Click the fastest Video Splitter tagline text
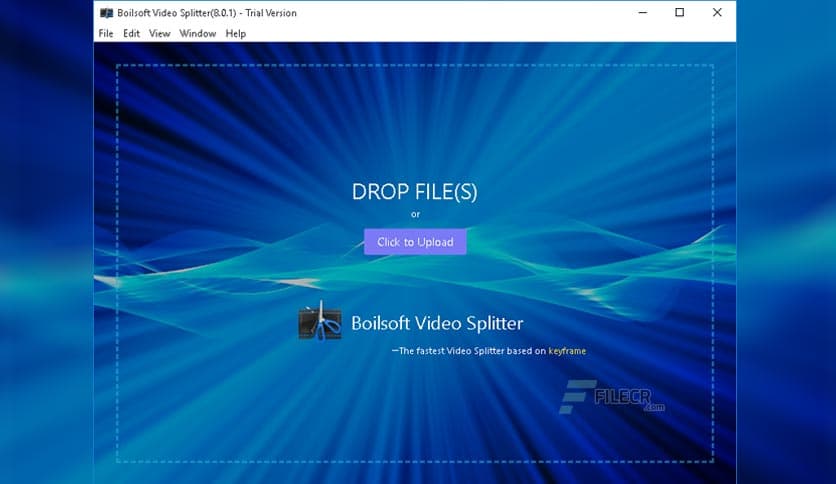The width and height of the screenshot is (836, 484). (x=488, y=351)
